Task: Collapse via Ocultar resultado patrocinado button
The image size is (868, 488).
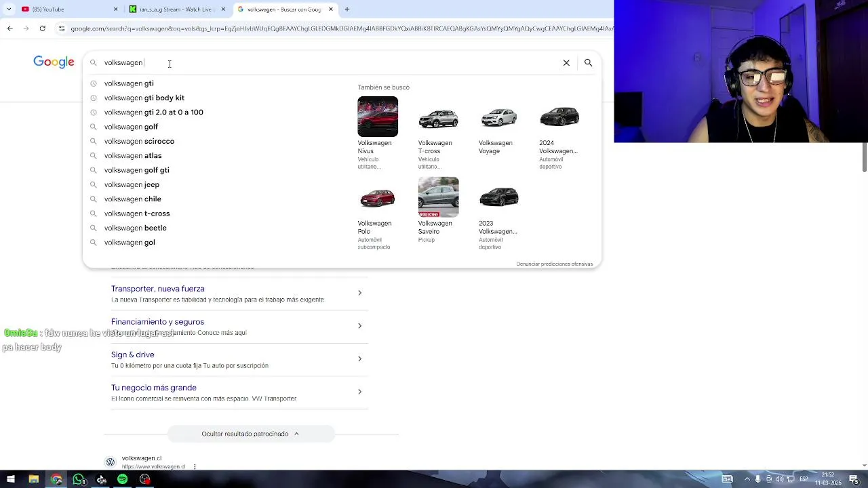Action: 251,434
